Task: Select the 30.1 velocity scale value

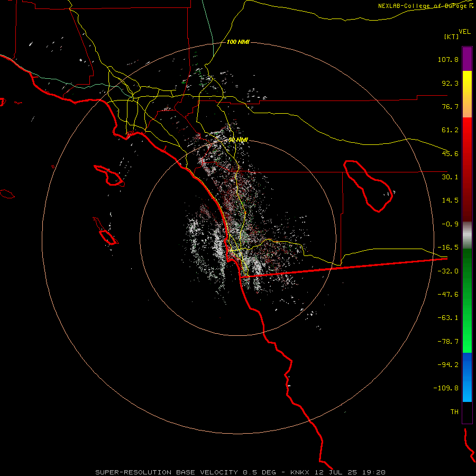Action: point(450,177)
